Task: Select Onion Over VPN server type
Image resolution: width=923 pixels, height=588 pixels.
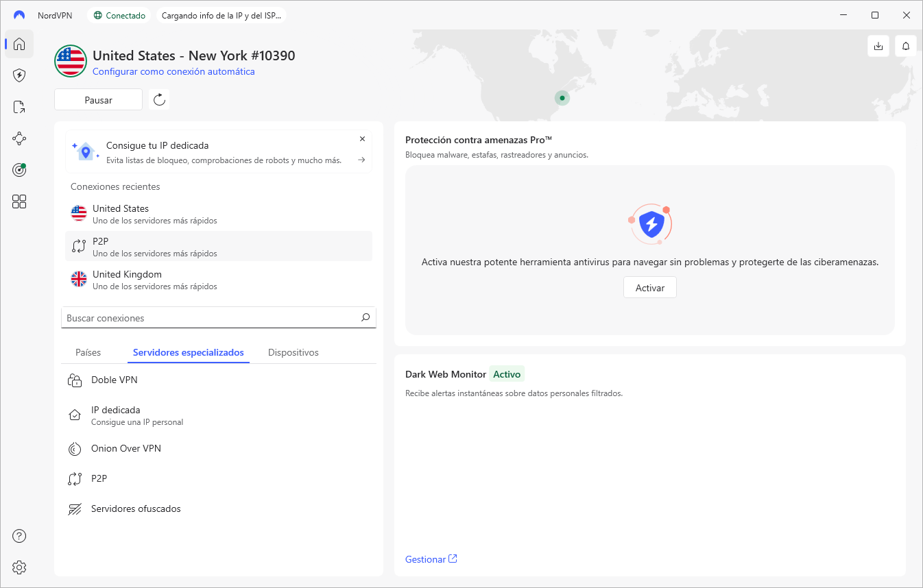Action: pos(126,448)
